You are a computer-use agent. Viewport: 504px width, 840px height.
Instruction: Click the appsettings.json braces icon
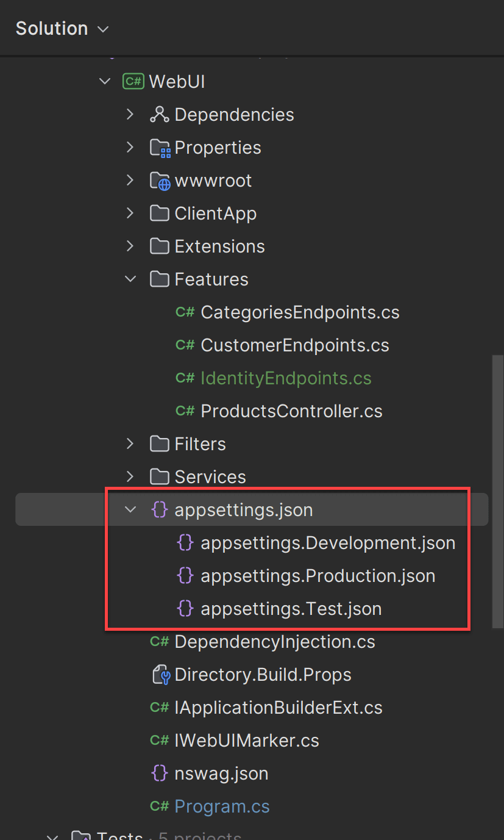(x=159, y=510)
